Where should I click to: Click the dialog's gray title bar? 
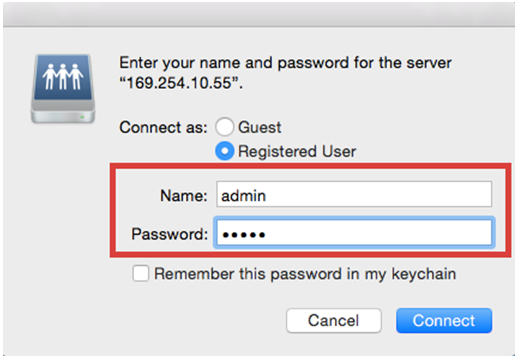point(259,15)
